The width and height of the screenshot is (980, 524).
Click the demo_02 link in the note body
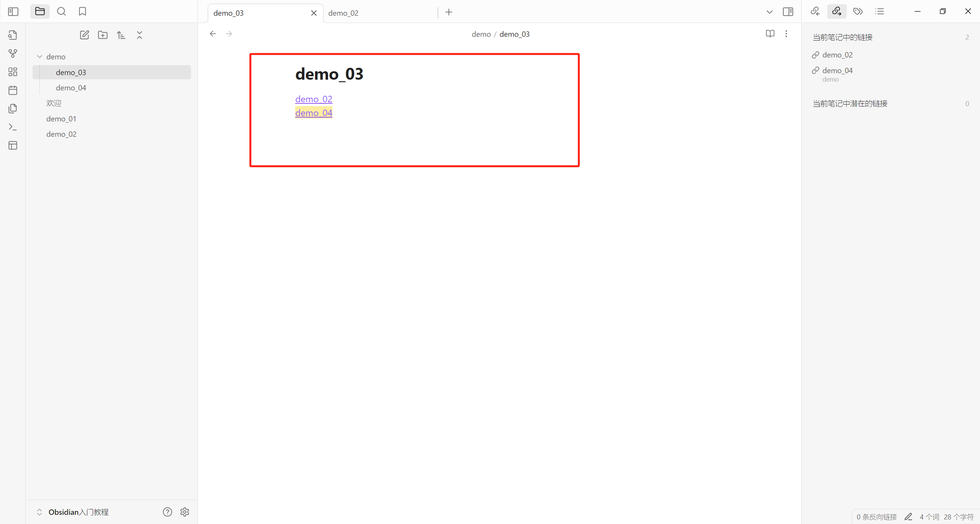(x=314, y=99)
